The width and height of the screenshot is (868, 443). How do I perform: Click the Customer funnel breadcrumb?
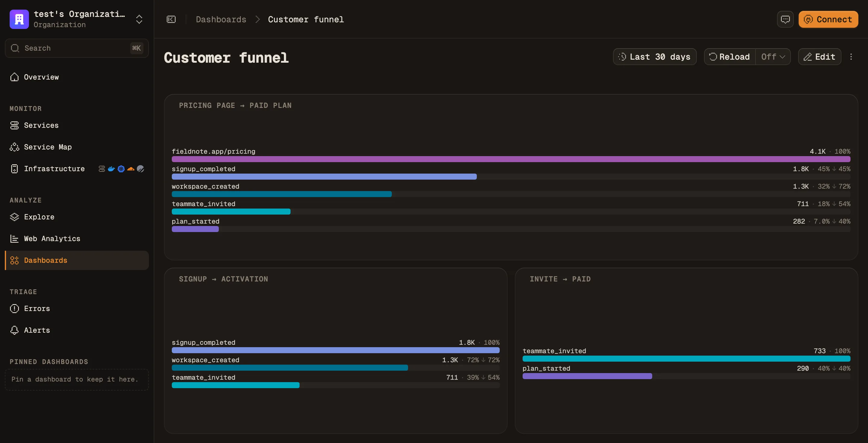tap(306, 19)
